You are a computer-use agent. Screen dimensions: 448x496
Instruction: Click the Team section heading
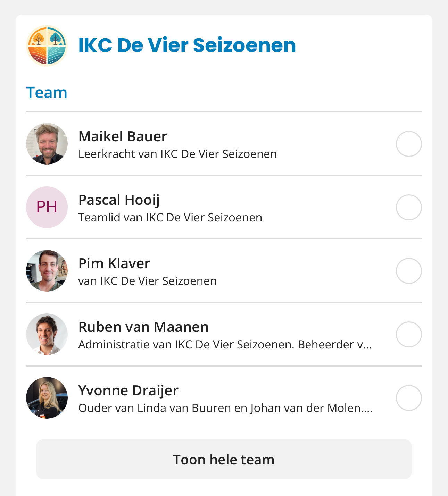(x=47, y=92)
